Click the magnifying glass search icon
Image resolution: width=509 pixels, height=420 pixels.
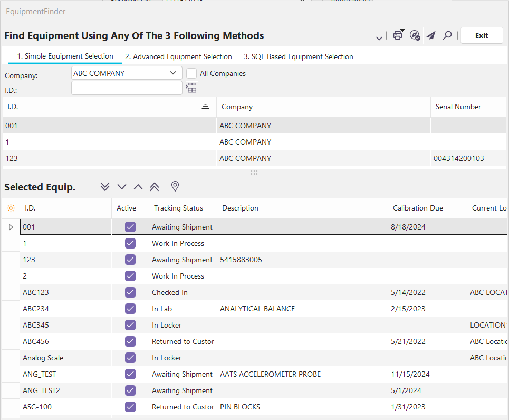coord(447,35)
